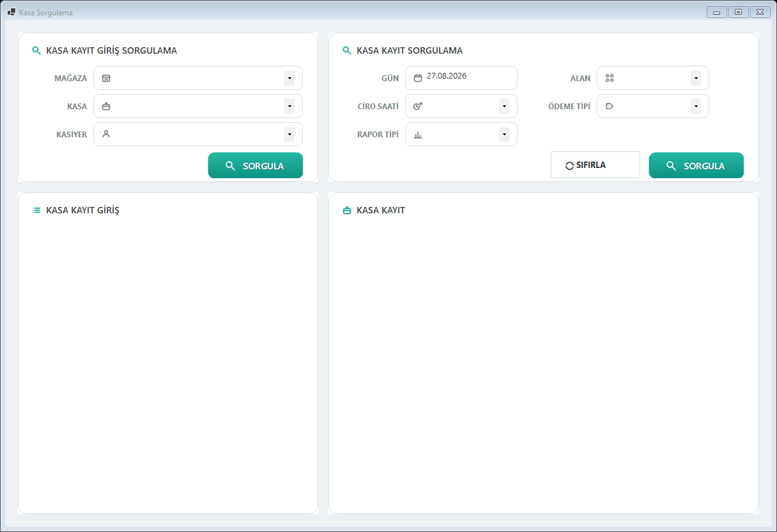This screenshot has width=777, height=532.
Task: Click the KASA KAYIT GİRİŞ panel heading
Action: [83, 210]
